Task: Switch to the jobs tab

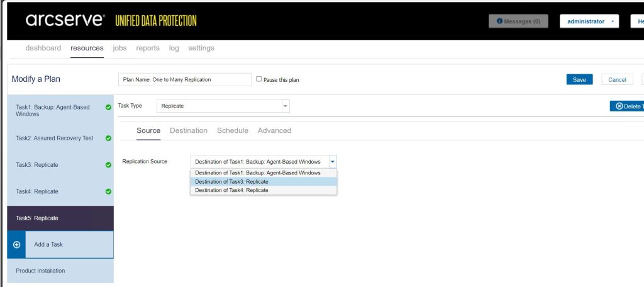Action: [120, 48]
